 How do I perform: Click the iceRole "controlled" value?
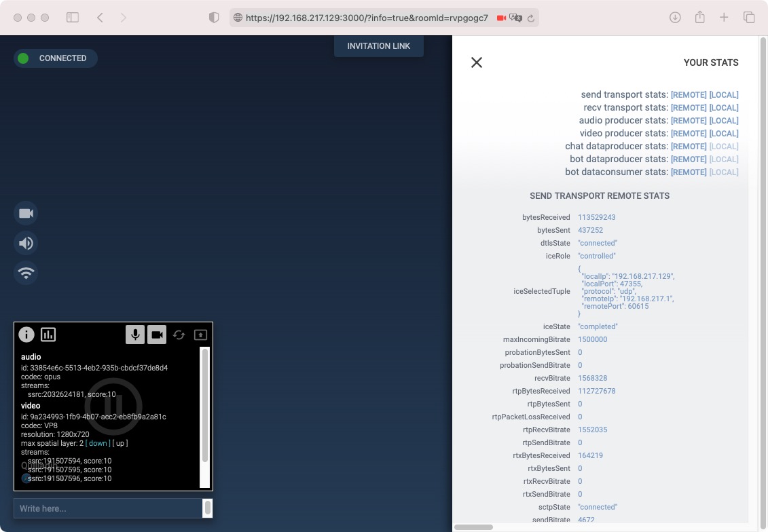597,256
